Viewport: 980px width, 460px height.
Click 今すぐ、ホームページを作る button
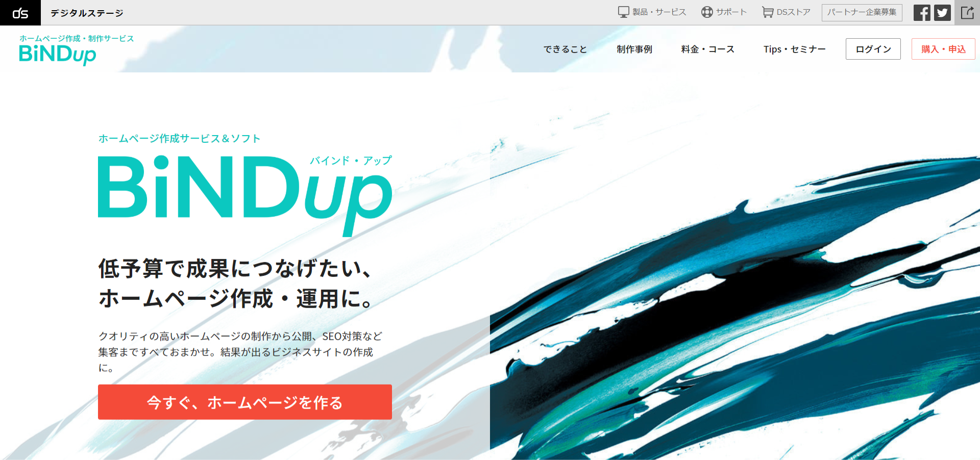tap(245, 402)
